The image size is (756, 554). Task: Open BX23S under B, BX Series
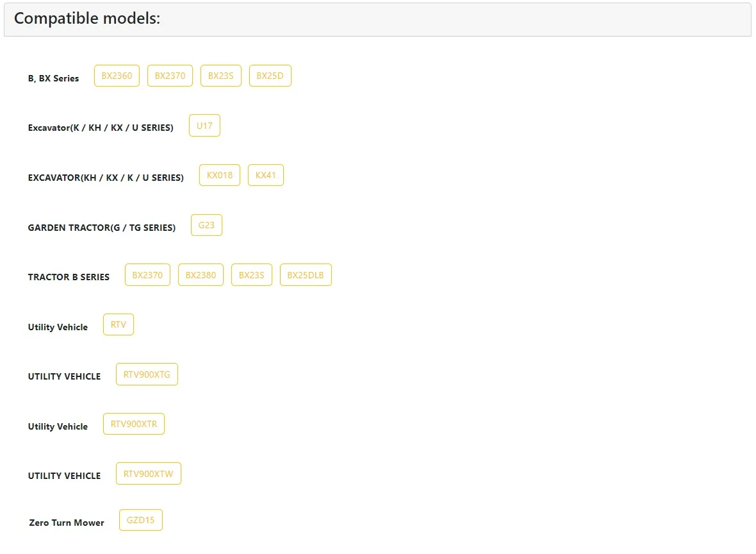tap(220, 76)
